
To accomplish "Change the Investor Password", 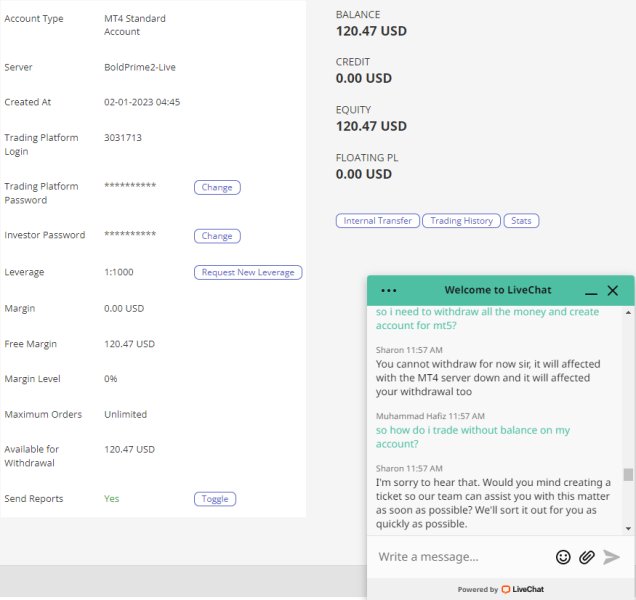I will coord(217,236).
